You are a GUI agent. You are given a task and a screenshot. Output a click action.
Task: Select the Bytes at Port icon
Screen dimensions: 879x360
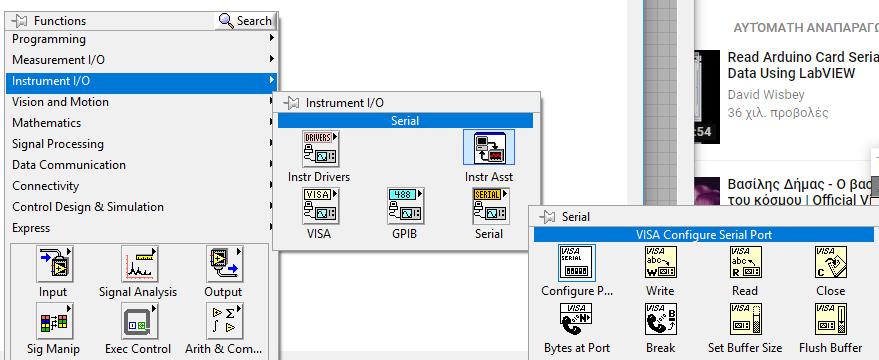pyautogui.click(x=577, y=320)
